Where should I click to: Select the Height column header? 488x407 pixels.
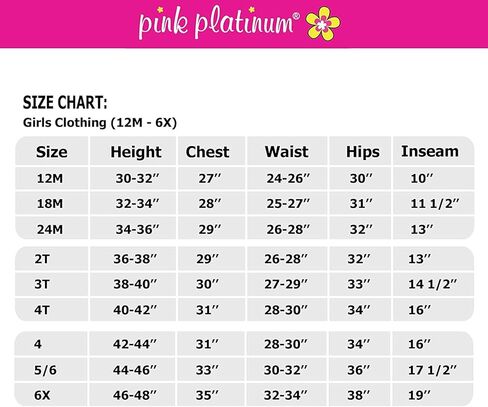pyautogui.click(x=136, y=152)
